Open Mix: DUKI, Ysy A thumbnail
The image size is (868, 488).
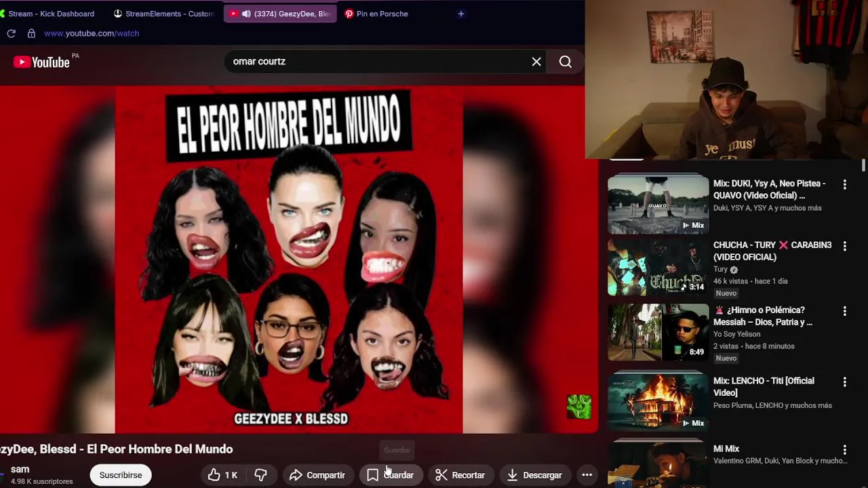point(658,205)
